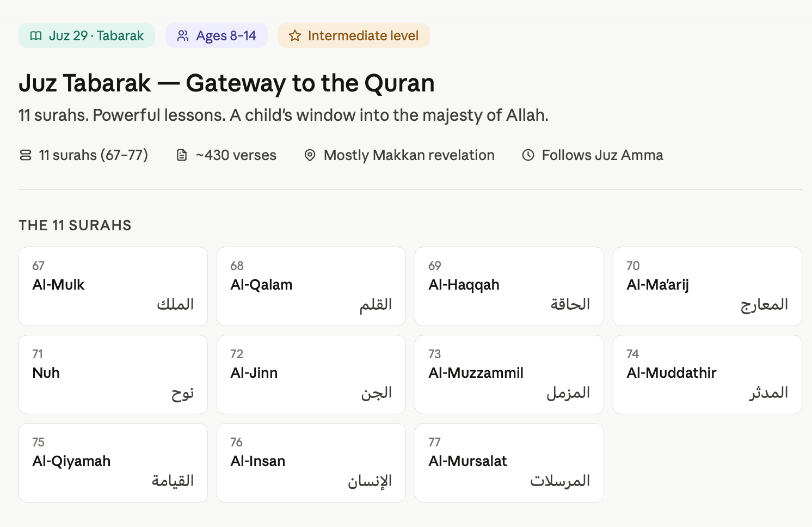Select the Intermediate level badge
Viewport: 812px width, 527px height.
pos(354,35)
